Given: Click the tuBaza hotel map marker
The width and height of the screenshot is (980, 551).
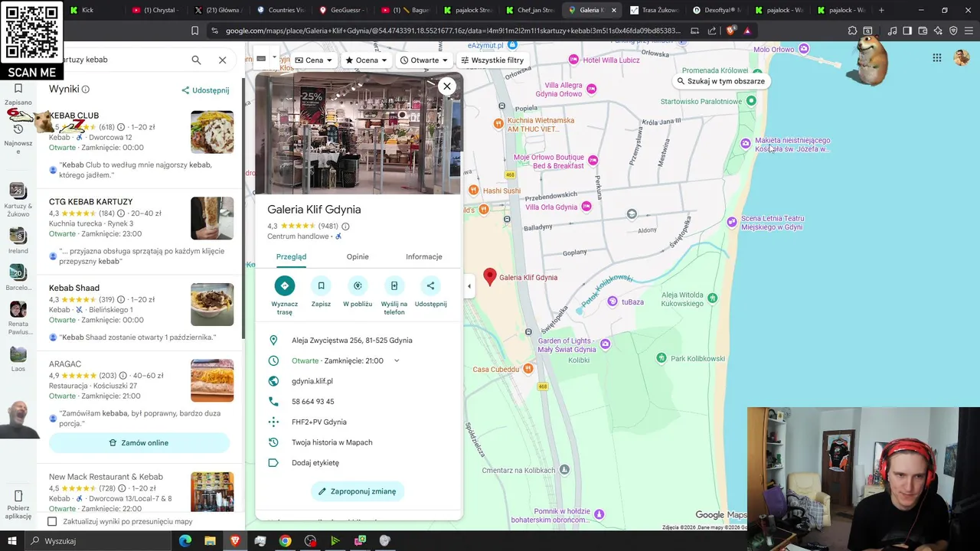Looking at the screenshot, I should pos(612,302).
